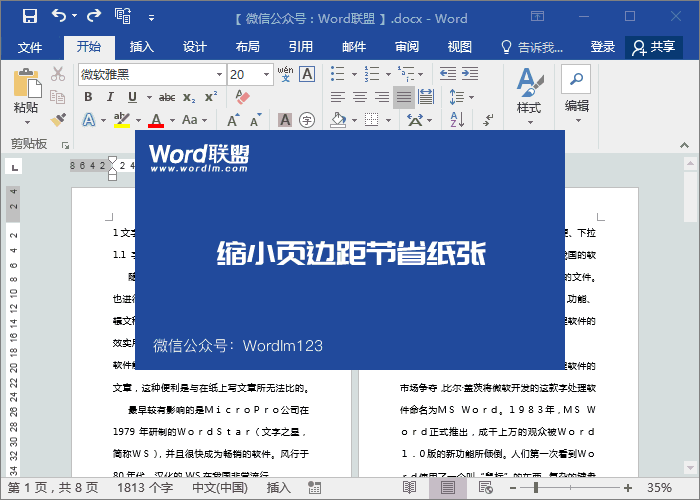Screen dimensions: 700x500
Task: Toggle superscript x² formatting
Action: [211, 97]
